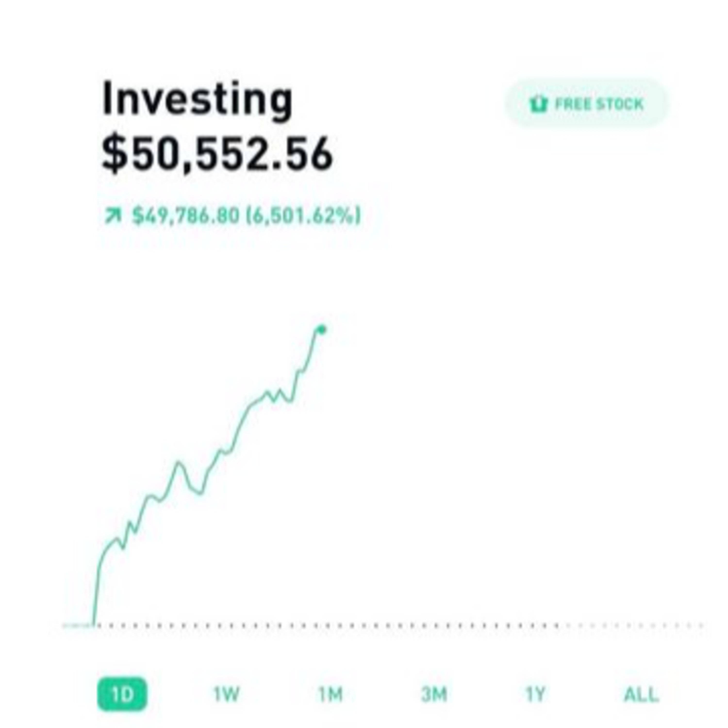The width and height of the screenshot is (728, 728).
Task: Click the (6,501.62%) percentage return
Action: [303, 216]
